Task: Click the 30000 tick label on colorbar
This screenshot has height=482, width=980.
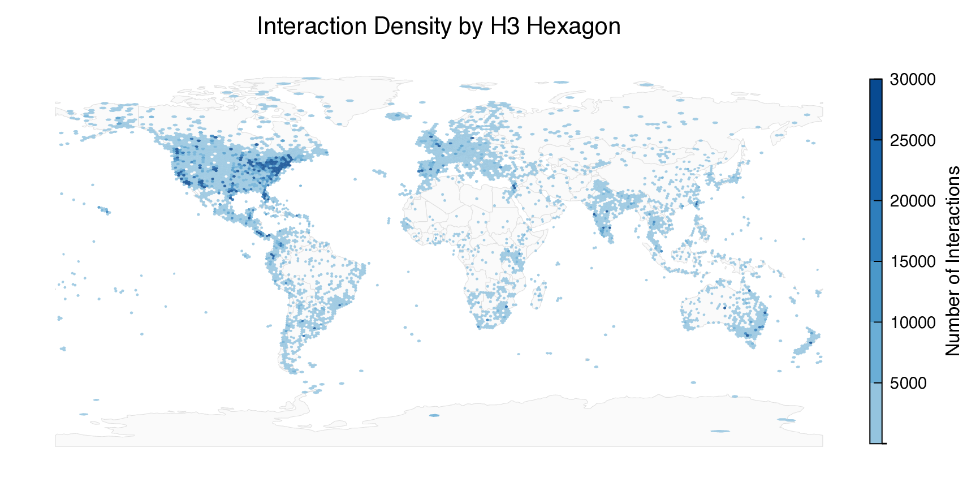Action: click(912, 80)
